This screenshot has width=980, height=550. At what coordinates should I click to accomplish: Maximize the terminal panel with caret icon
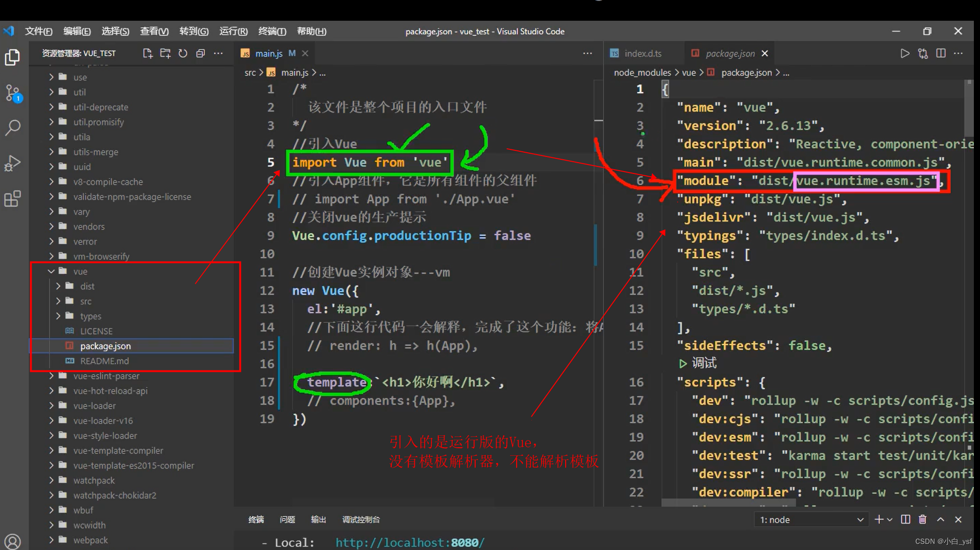click(940, 519)
